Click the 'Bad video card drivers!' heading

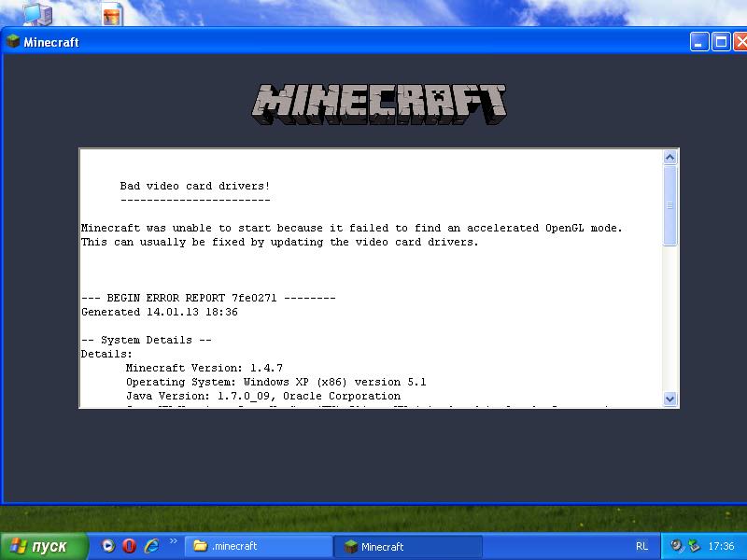pos(195,186)
